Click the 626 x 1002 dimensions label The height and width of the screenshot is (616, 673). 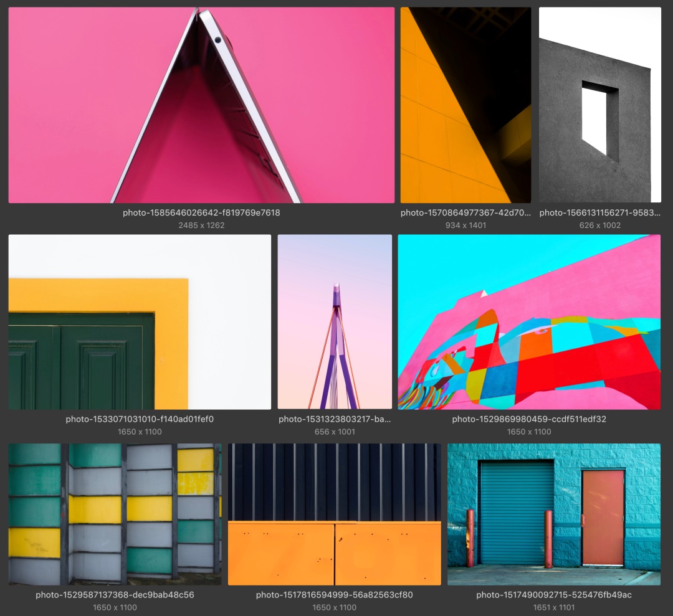600,225
